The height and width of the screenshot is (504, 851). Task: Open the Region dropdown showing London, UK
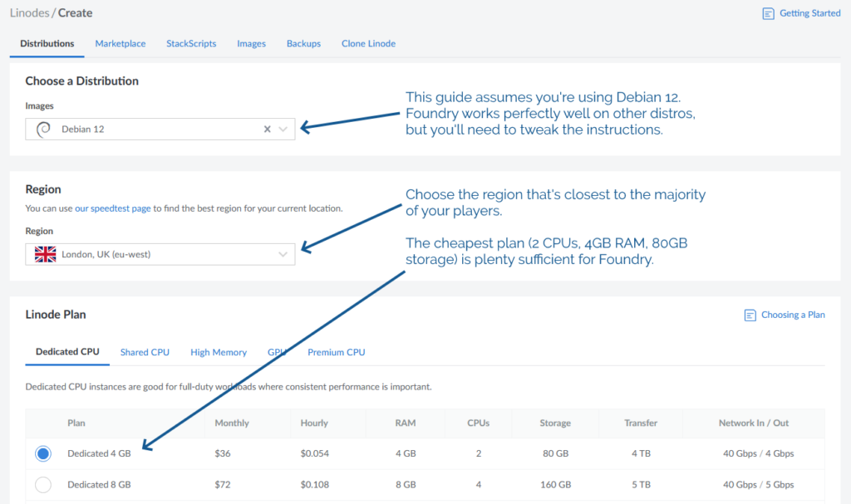pos(283,254)
